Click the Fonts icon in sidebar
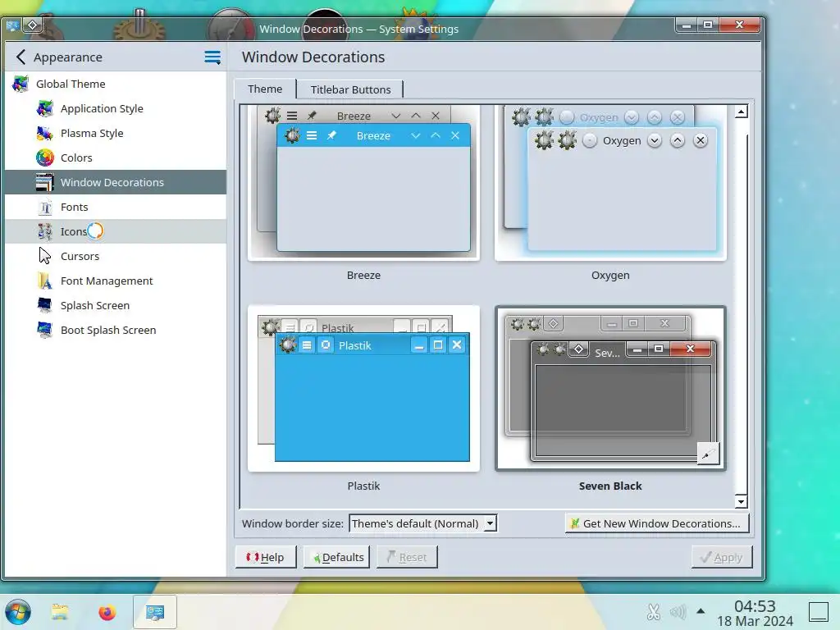Viewport: 840px width, 630px height. pyautogui.click(x=45, y=207)
